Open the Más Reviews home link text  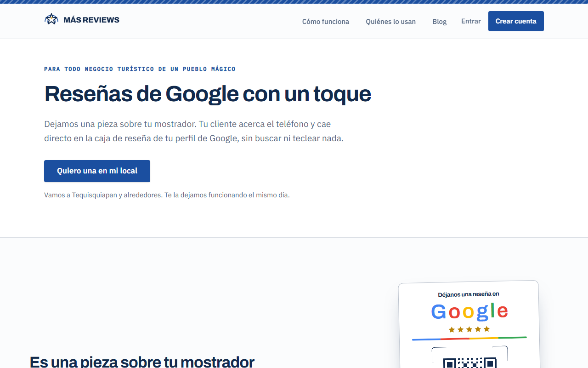click(91, 20)
